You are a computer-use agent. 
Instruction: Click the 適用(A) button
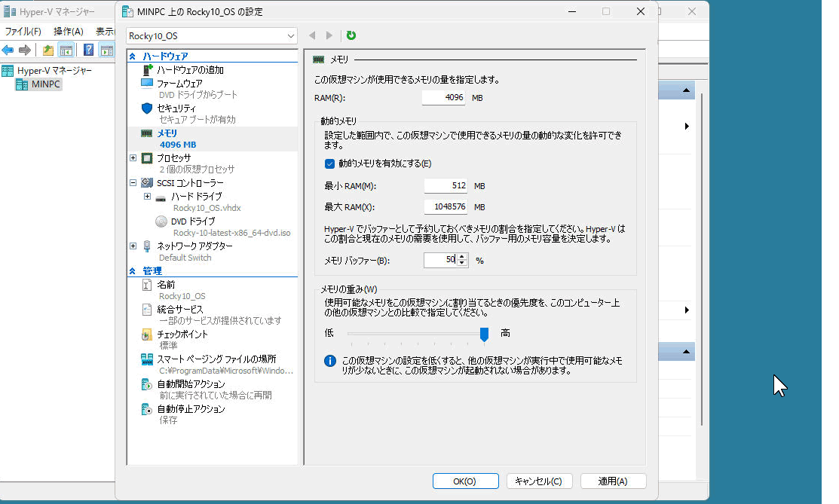click(613, 481)
